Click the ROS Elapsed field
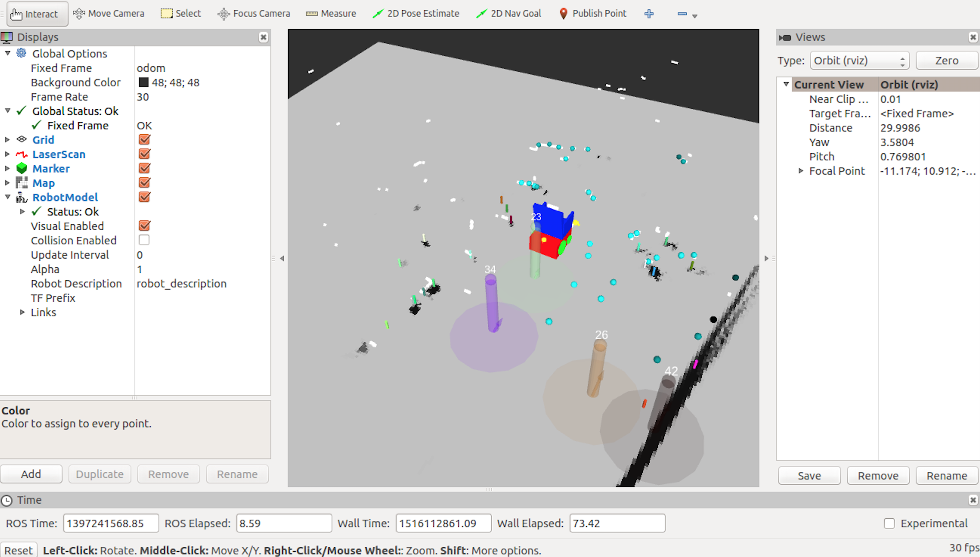The width and height of the screenshot is (980, 557). (x=284, y=523)
